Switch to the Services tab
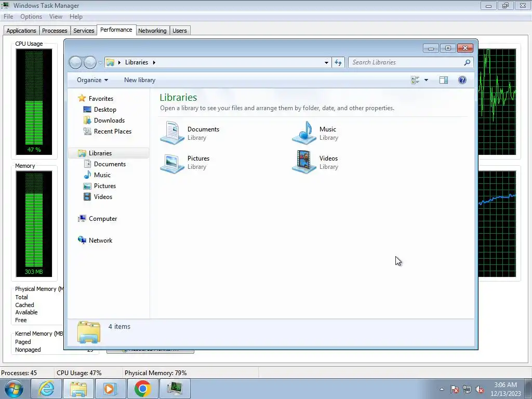 point(84,31)
